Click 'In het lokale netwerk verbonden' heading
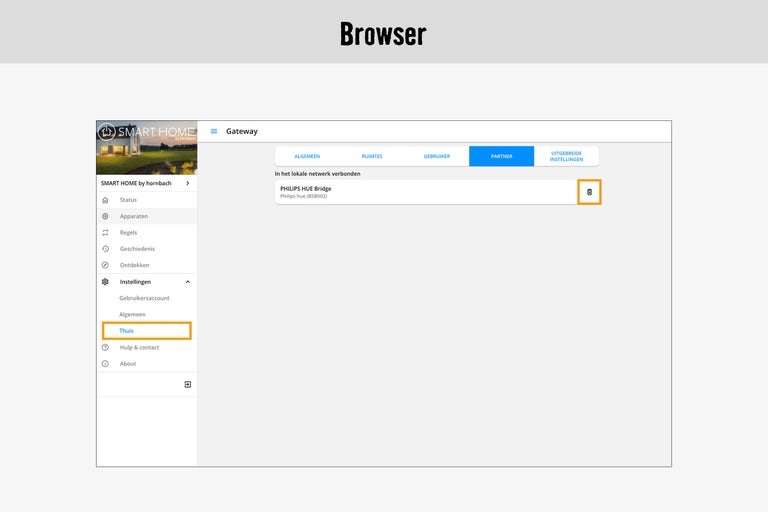This screenshot has width=768, height=512. [317, 173]
